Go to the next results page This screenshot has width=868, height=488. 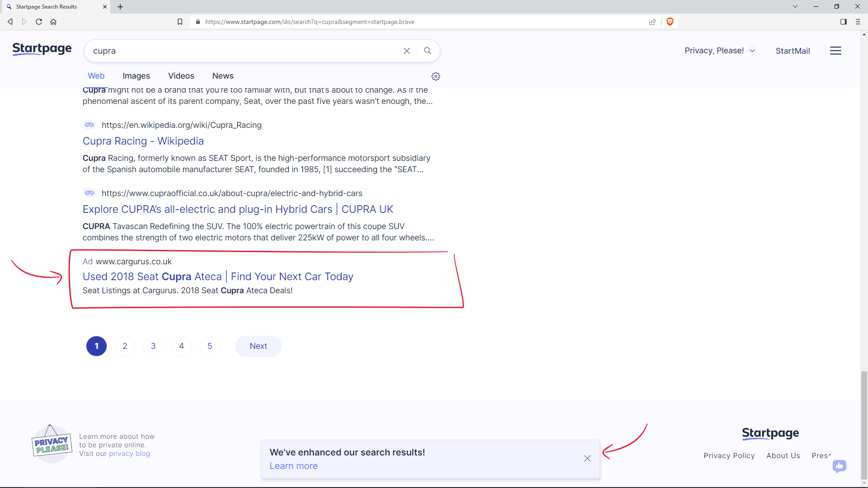tap(258, 346)
